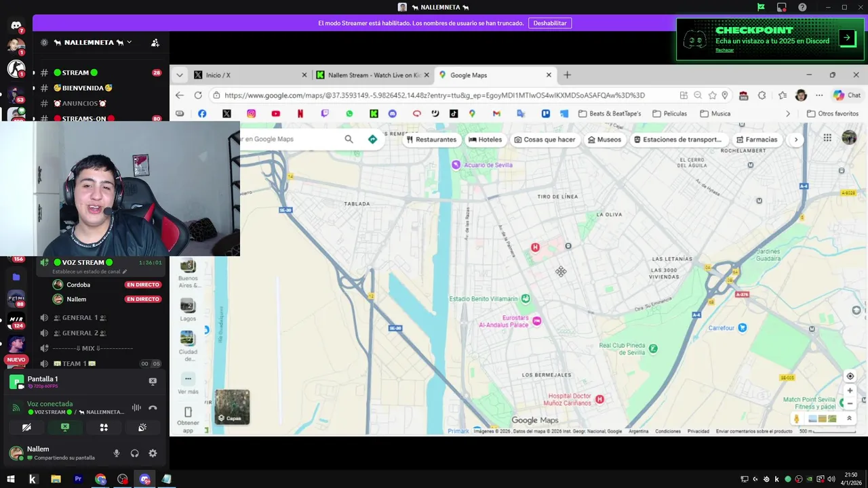868x488 pixels.
Task: Edit VOZ STREAM channel status pencil
Action: (124, 272)
